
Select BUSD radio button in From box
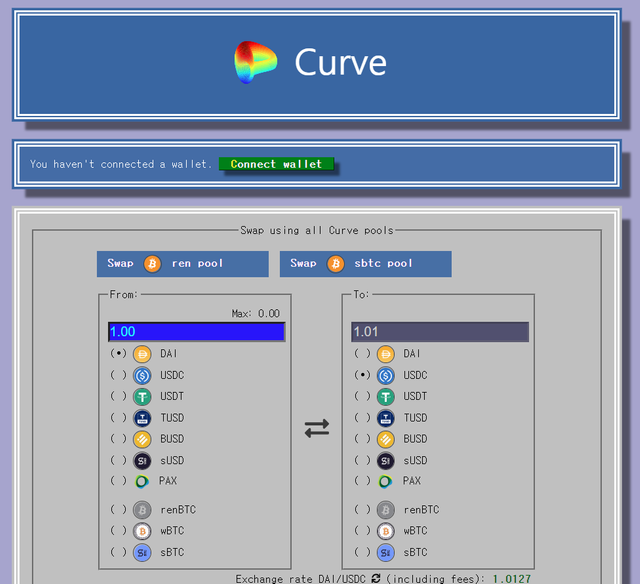(x=118, y=439)
